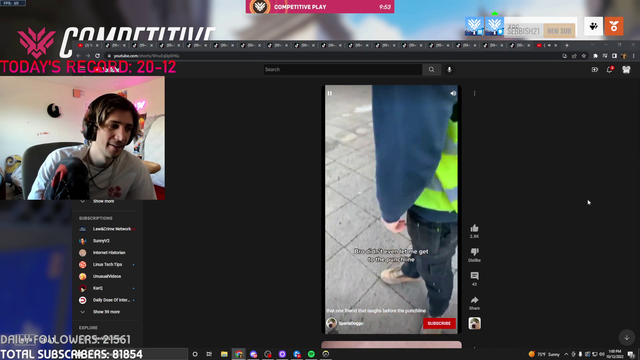Show hidden system tray icons
Image resolution: width=640 pixels, height=360 pixels.
tap(566, 354)
